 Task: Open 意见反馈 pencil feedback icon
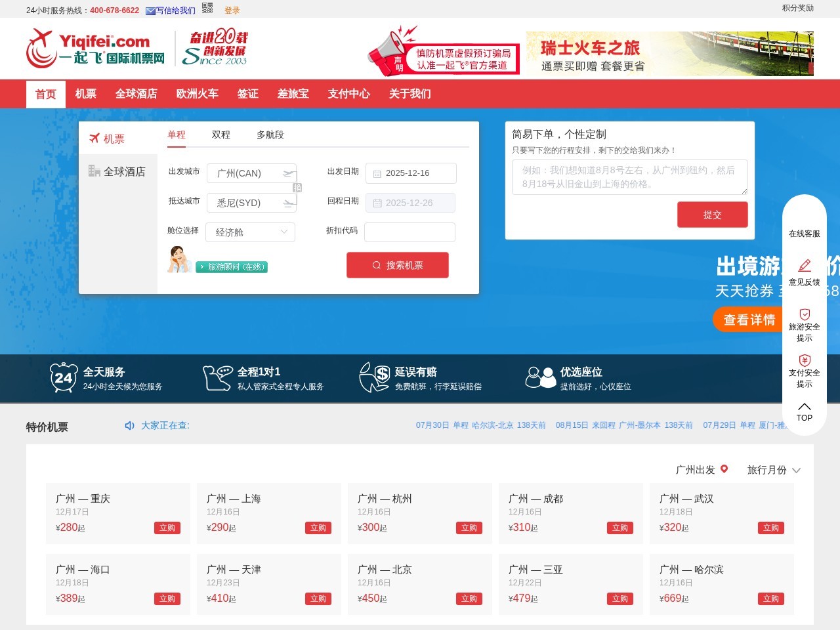click(805, 266)
